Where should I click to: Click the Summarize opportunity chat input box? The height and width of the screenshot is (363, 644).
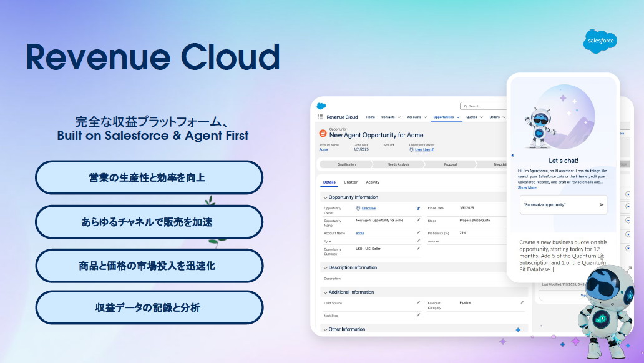tap(563, 205)
